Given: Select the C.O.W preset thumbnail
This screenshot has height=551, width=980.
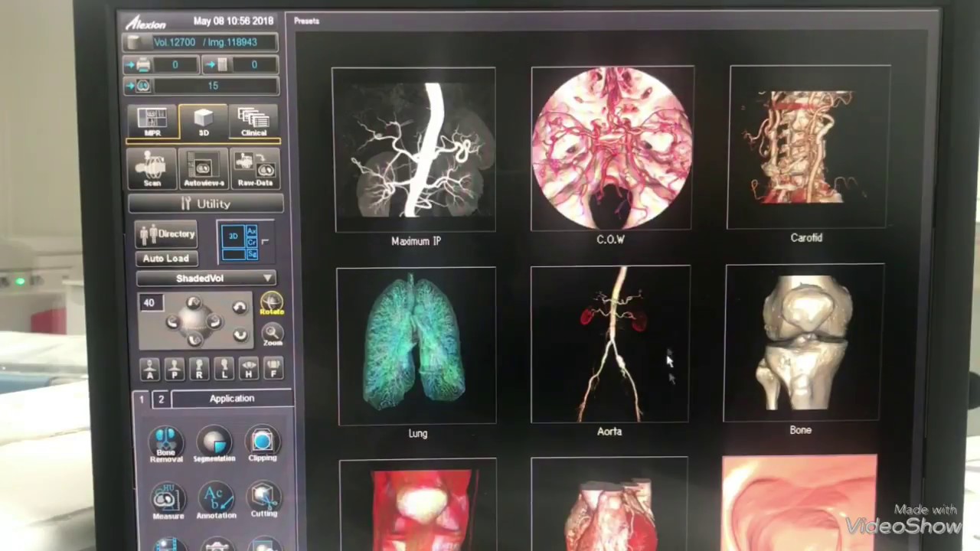Looking at the screenshot, I should point(612,148).
